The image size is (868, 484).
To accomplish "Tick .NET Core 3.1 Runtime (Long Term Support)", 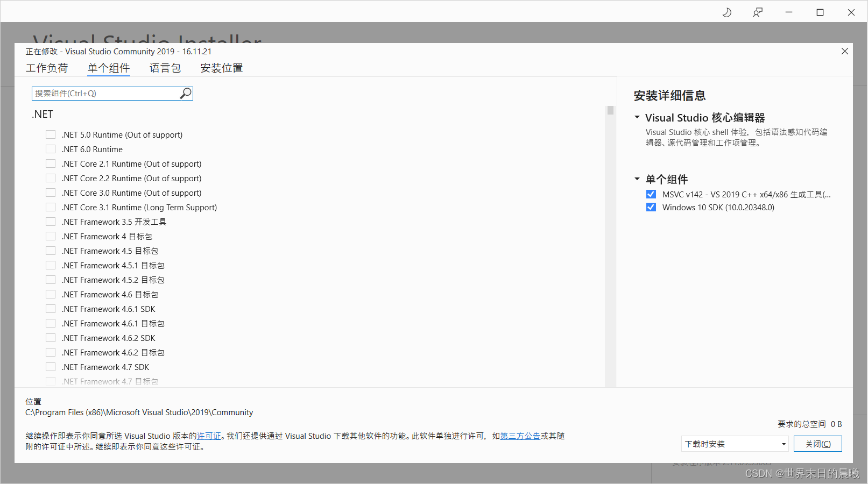I will point(51,207).
